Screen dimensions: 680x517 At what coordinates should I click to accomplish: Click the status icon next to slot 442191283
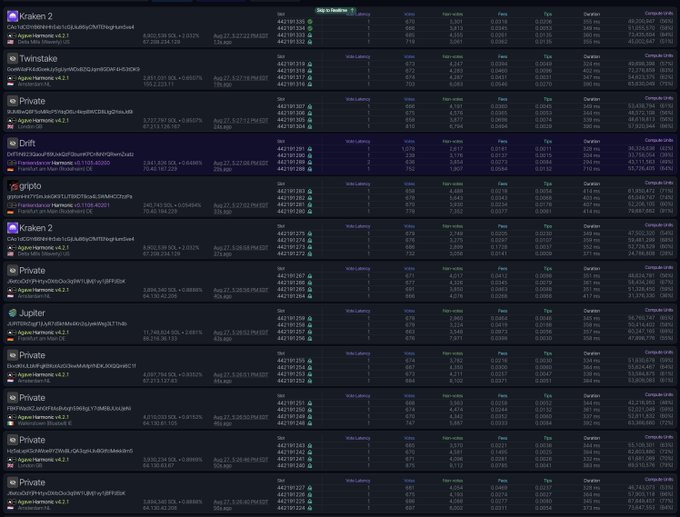click(x=310, y=191)
